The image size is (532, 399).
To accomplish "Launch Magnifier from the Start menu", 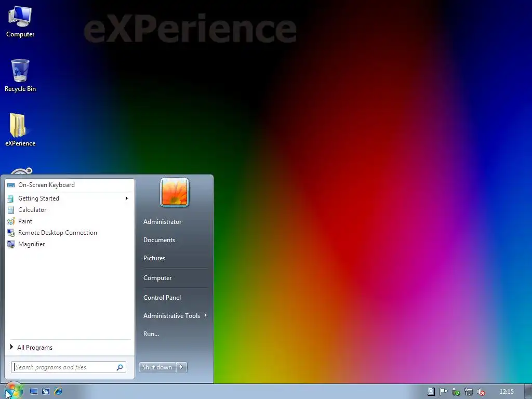I will point(70,244).
